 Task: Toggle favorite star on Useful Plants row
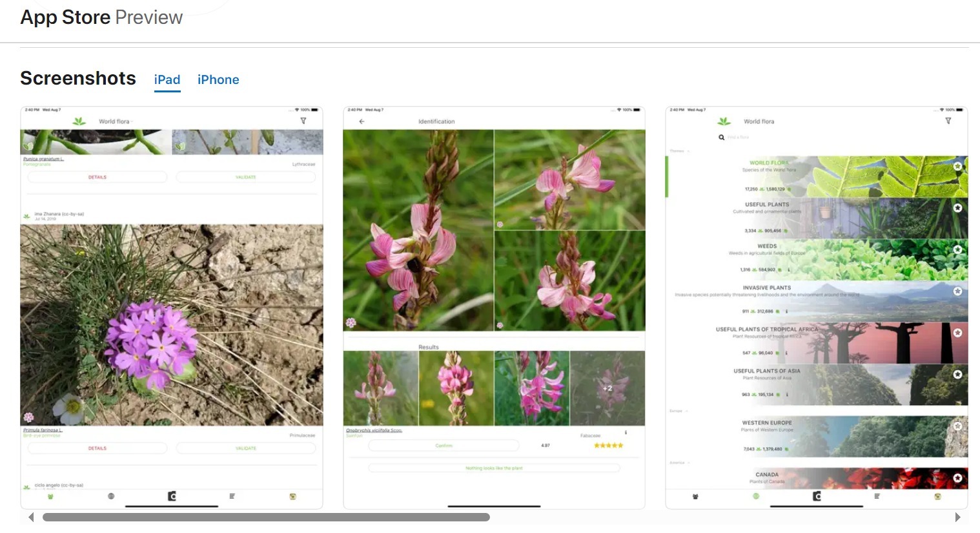(957, 208)
